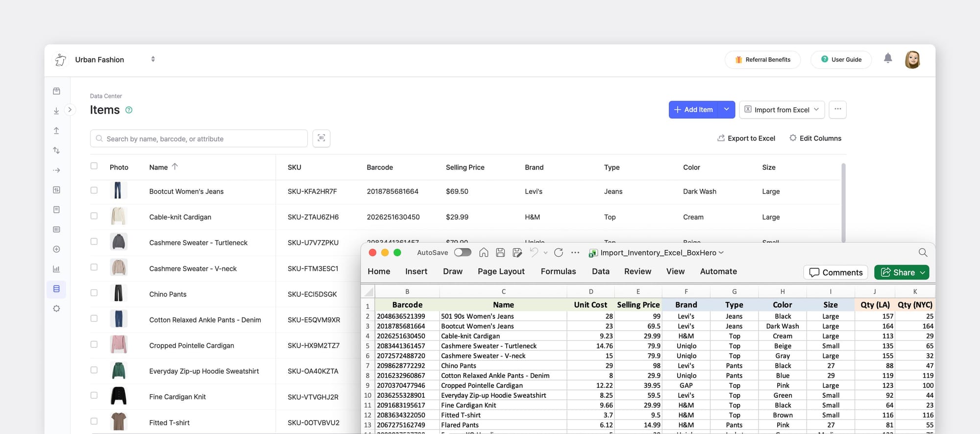The width and height of the screenshot is (980, 434).
Task: Open the small dropdown arrow next to Excel Undo
Action: [545, 253]
